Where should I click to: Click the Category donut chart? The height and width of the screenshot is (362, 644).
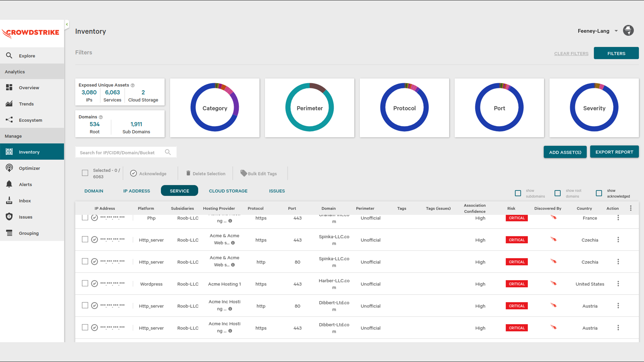tap(215, 108)
